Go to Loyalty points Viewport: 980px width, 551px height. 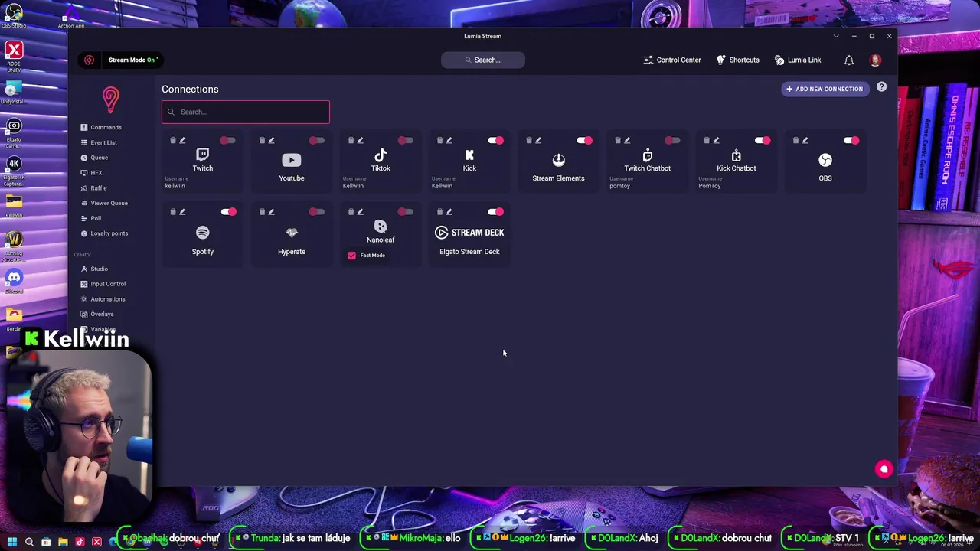click(104, 233)
